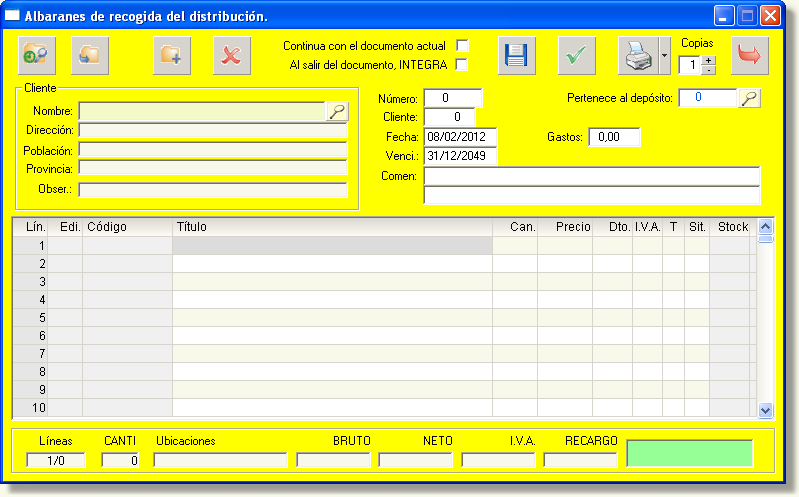Image resolution: width=799 pixels, height=497 pixels.
Task: Select grid row number 1
Action: click(x=31, y=246)
